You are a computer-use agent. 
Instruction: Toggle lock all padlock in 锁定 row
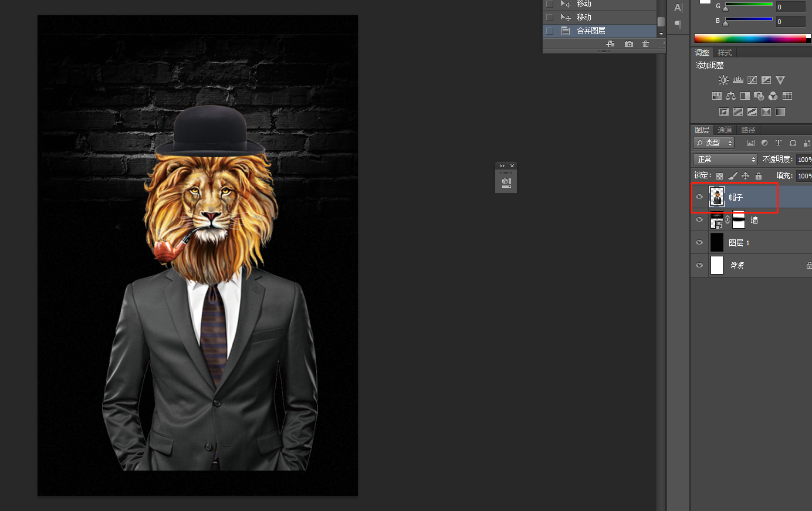(759, 176)
